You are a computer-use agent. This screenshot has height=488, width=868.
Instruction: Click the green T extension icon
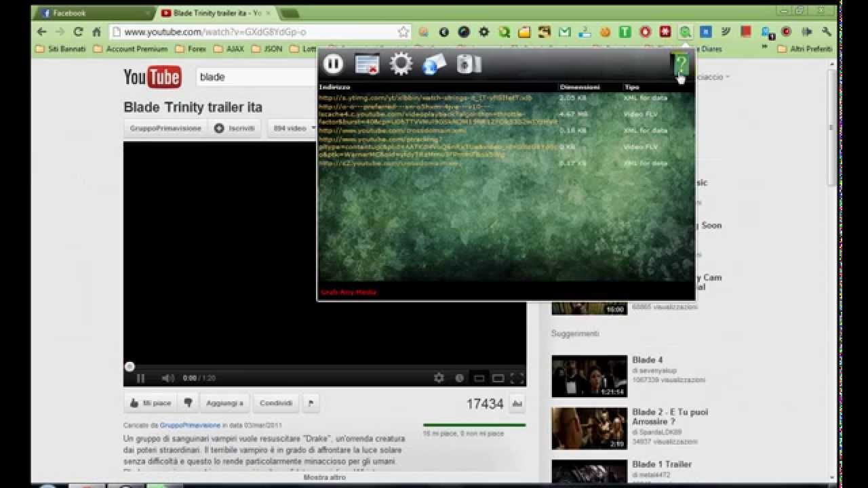[x=625, y=32]
